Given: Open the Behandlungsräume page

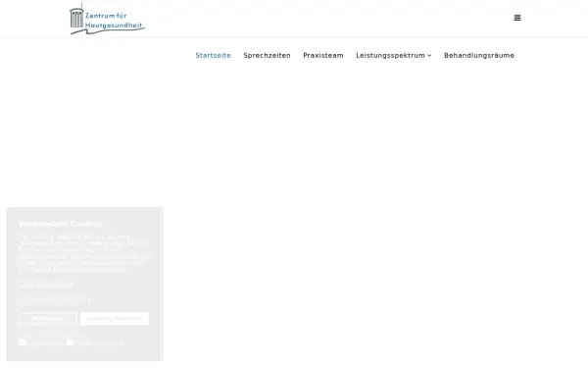Looking at the screenshot, I should click(479, 55).
